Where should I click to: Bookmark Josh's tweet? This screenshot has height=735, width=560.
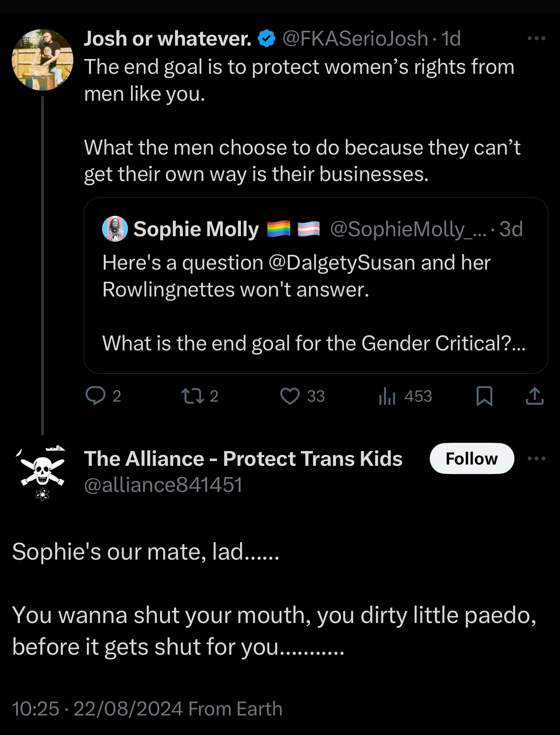[484, 396]
